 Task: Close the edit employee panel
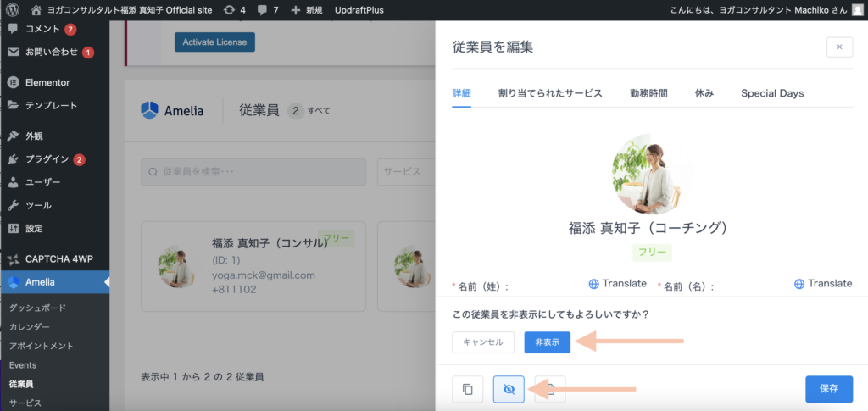coord(838,47)
